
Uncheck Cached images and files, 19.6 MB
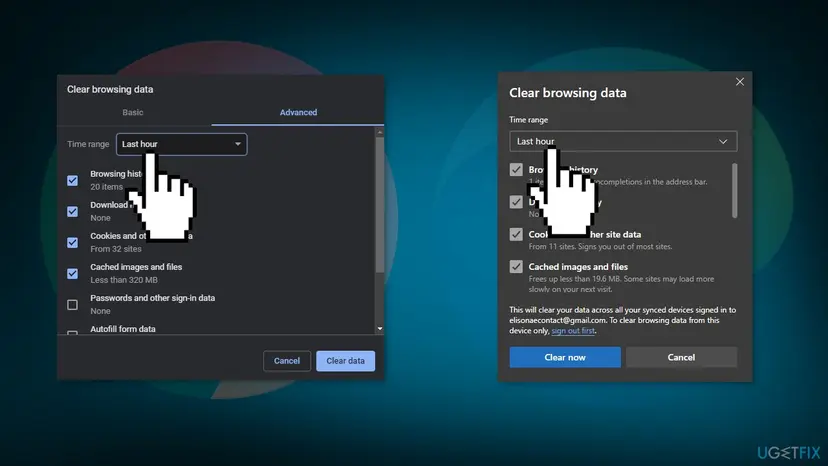pyautogui.click(x=516, y=267)
